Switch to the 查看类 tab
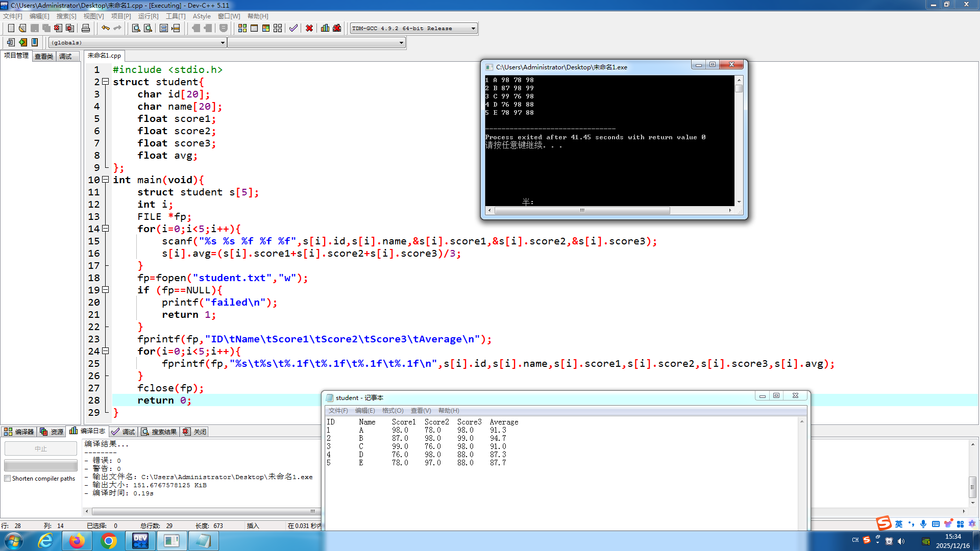980x551 pixels. click(44, 56)
